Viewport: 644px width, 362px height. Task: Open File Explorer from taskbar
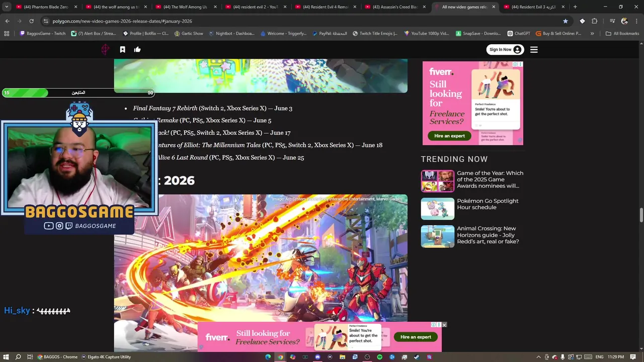click(342, 357)
